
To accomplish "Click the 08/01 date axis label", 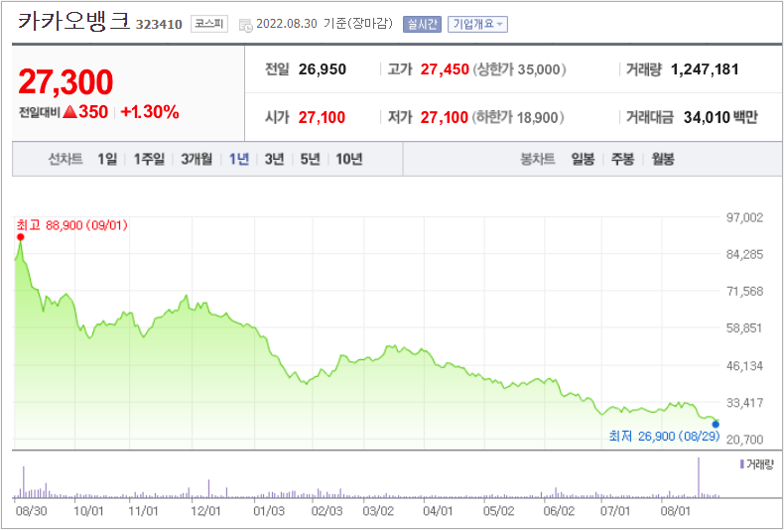I will pos(676,511).
